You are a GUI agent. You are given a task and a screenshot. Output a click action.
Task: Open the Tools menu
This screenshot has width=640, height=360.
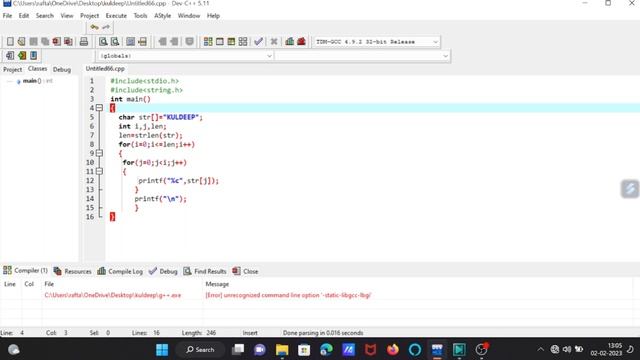pyautogui.click(x=140, y=16)
